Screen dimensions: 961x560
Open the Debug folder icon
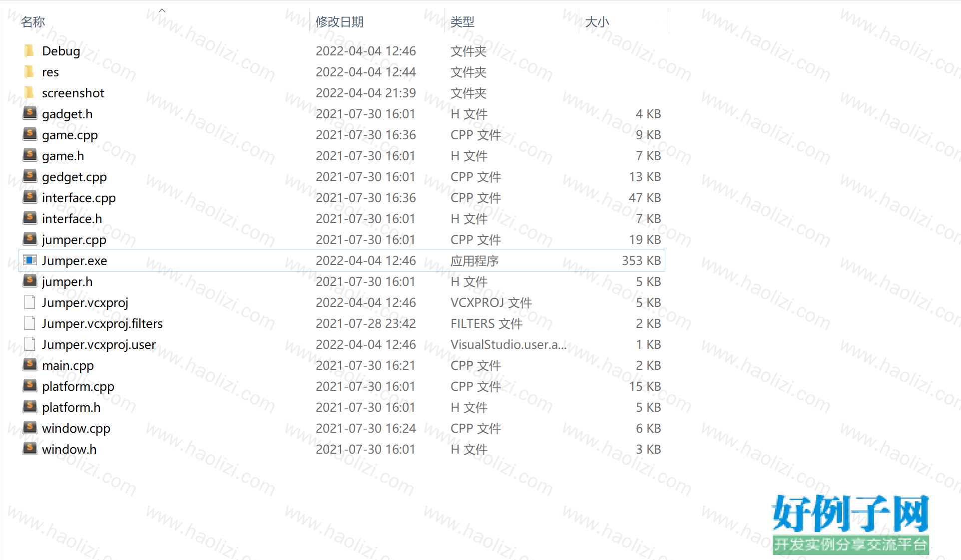pos(29,50)
